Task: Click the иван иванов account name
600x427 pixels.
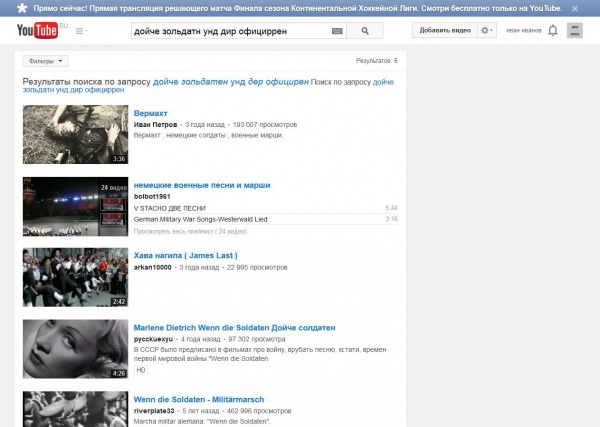Action: [523, 30]
